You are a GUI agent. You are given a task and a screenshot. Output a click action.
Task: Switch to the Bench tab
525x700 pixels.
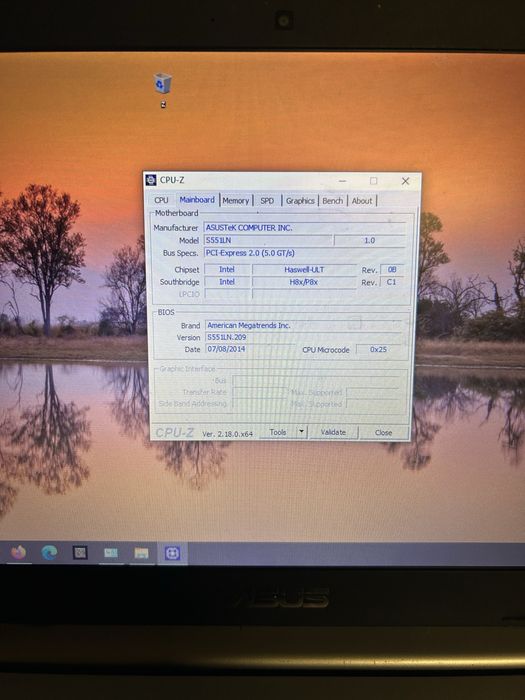333,200
